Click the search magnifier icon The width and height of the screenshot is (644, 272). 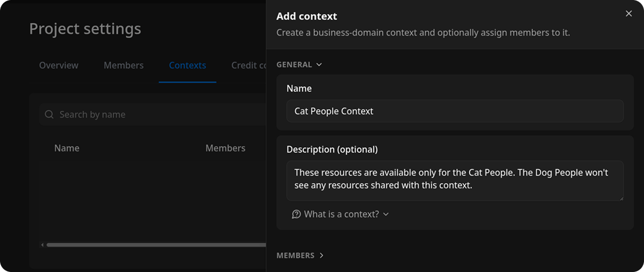click(49, 114)
